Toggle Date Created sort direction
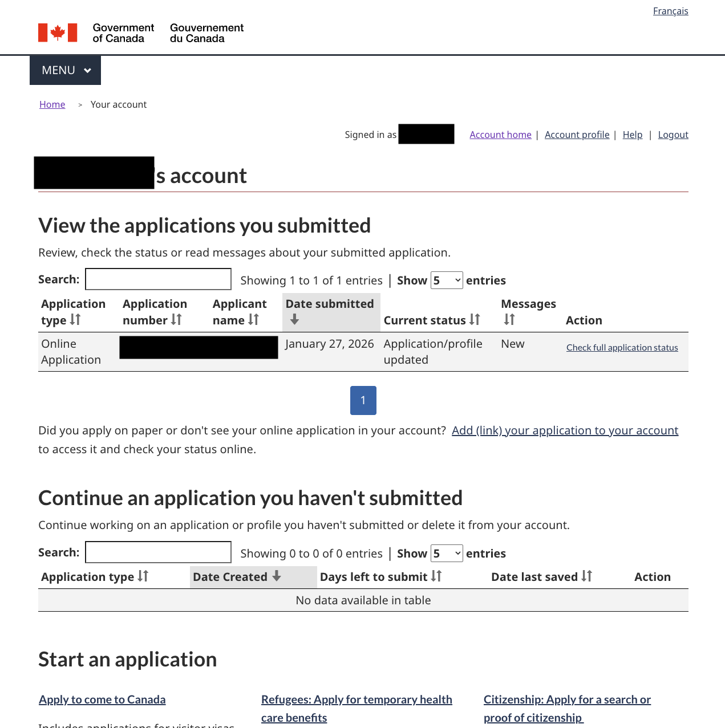This screenshot has width=725, height=728. pyautogui.click(x=276, y=576)
